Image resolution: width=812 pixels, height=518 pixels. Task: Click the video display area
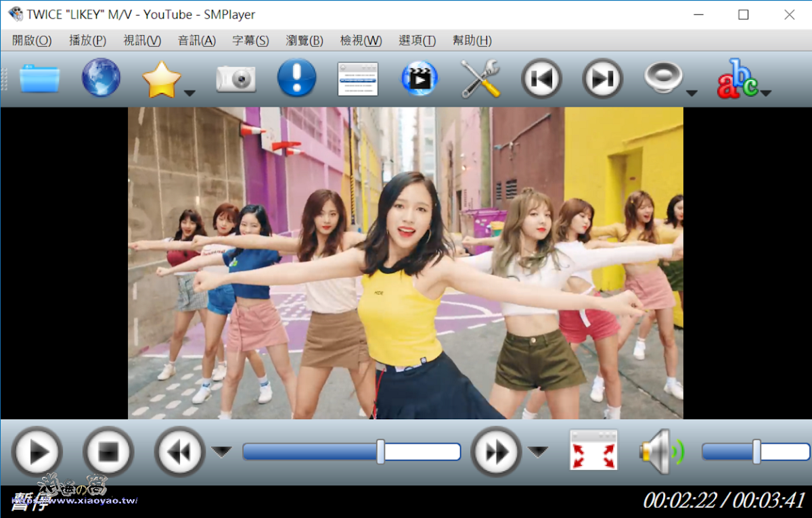coord(405,263)
